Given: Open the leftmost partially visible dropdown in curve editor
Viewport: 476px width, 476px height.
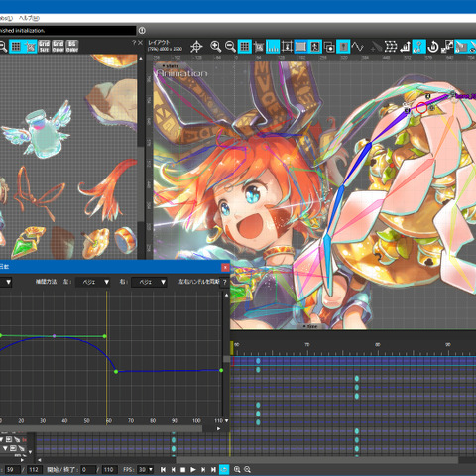Looking at the screenshot, I should coord(6,282).
